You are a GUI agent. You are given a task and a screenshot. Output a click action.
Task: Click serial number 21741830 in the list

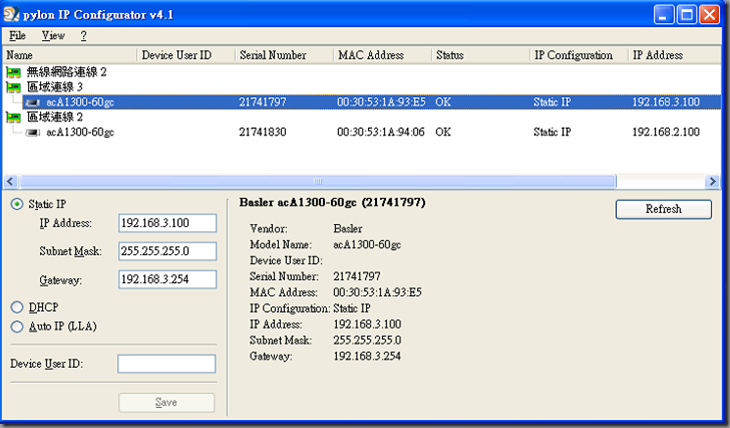coord(263,133)
